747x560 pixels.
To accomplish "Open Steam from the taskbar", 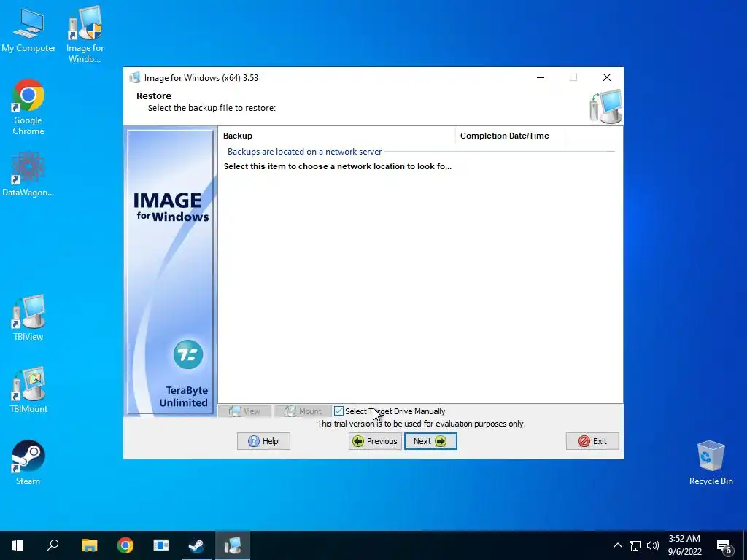I will pos(197,545).
